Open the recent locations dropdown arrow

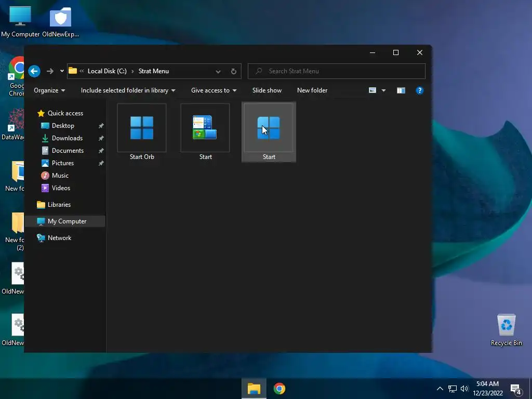(x=62, y=71)
